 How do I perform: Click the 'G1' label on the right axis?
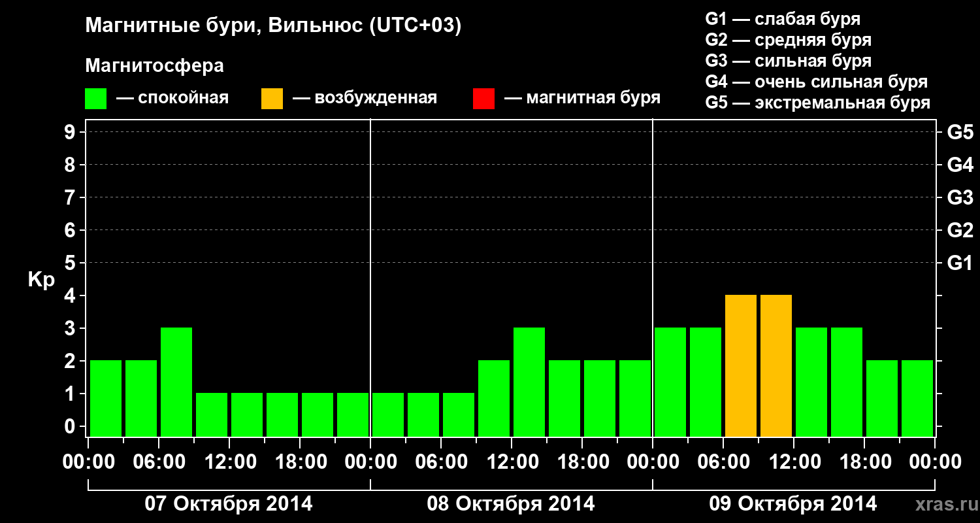coord(960,263)
